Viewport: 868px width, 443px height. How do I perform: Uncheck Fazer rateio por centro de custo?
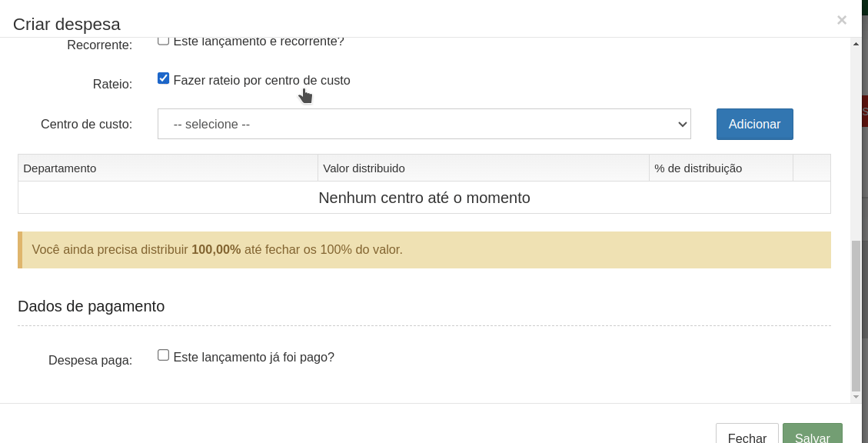(163, 78)
